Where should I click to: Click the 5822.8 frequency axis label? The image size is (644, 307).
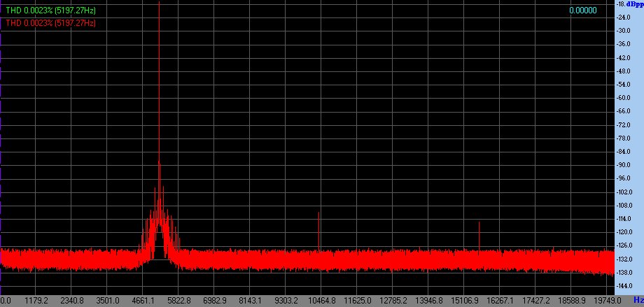[x=180, y=301]
